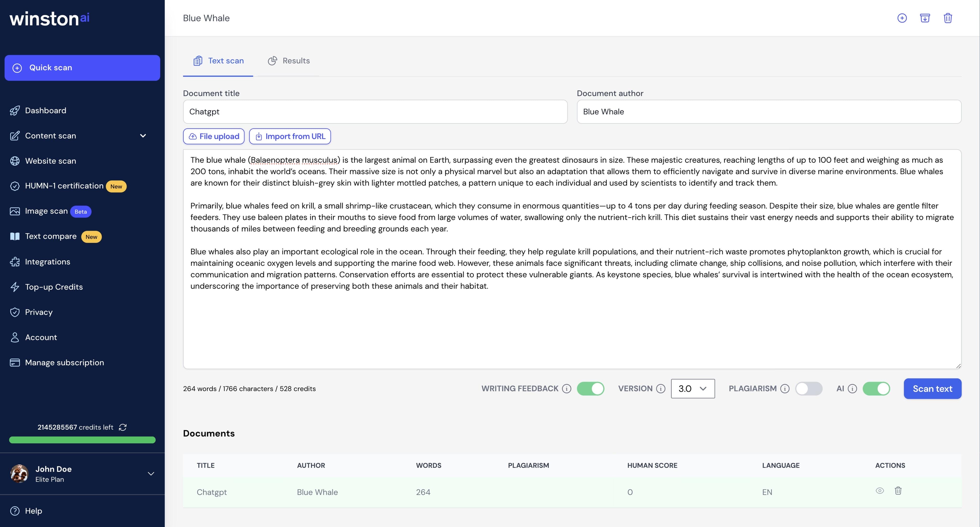Open Top-up Credits page
The image size is (980, 527).
[54, 287]
